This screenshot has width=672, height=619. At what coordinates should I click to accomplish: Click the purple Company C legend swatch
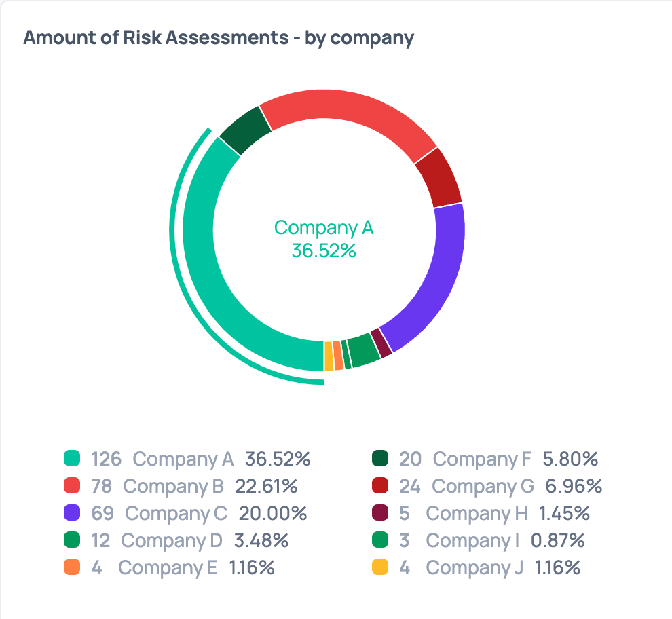click(71, 513)
